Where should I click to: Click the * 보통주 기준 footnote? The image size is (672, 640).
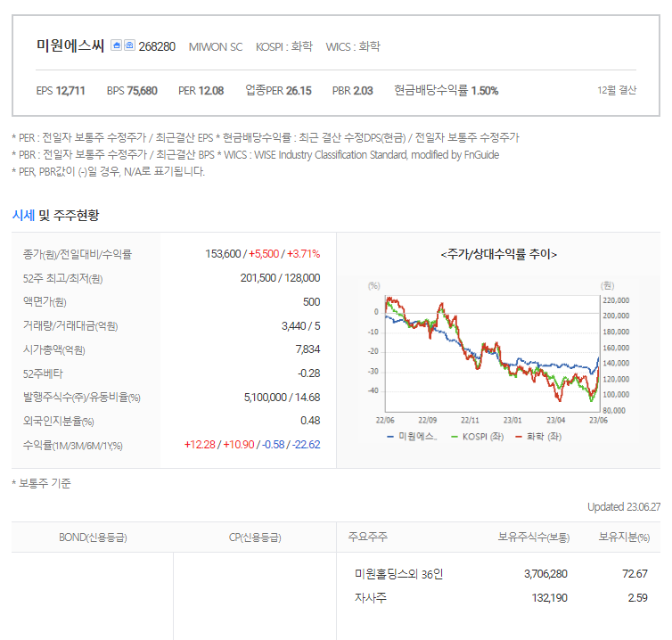click(42, 483)
